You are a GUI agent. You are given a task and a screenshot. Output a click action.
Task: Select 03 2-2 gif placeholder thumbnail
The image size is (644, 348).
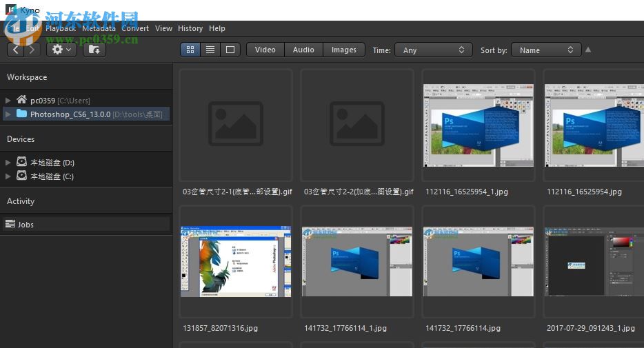coord(357,124)
